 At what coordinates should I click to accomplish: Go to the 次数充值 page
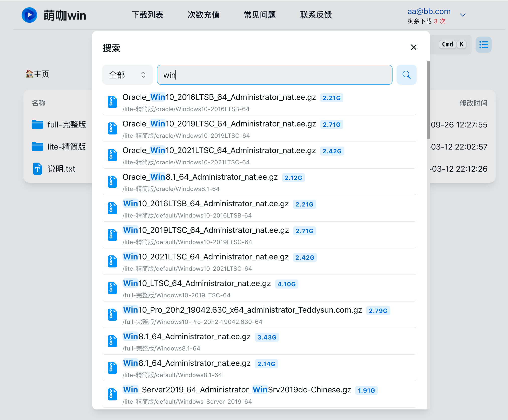(204, 15)
